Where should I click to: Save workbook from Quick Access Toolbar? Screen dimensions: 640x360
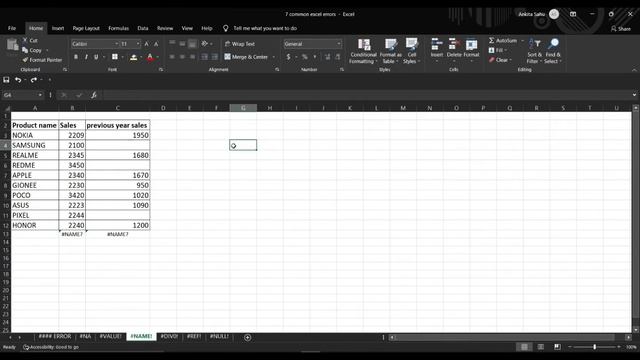[6, 80]
